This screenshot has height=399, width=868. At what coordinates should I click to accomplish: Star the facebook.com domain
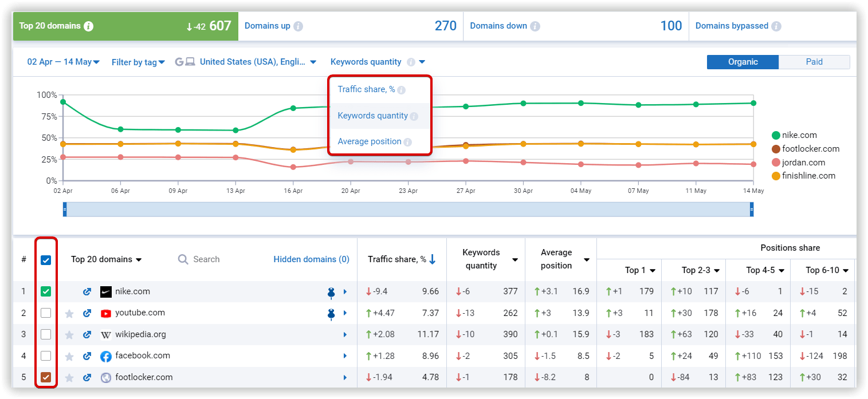click(x=69, y=357)
